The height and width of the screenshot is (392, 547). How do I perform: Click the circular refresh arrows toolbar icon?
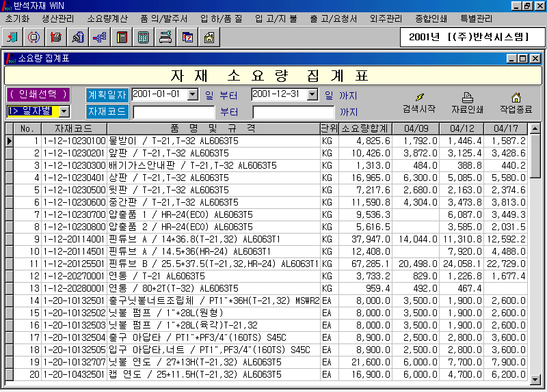34,37
